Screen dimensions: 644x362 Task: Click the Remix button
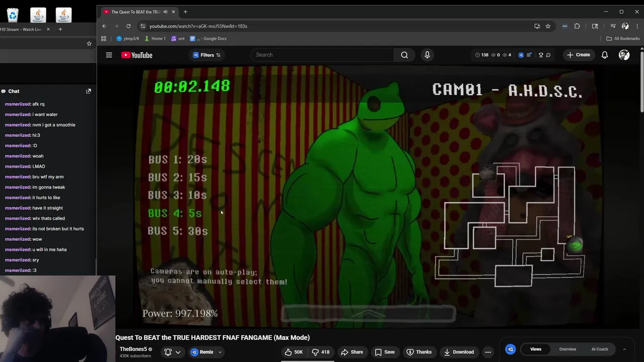point(203,352)
